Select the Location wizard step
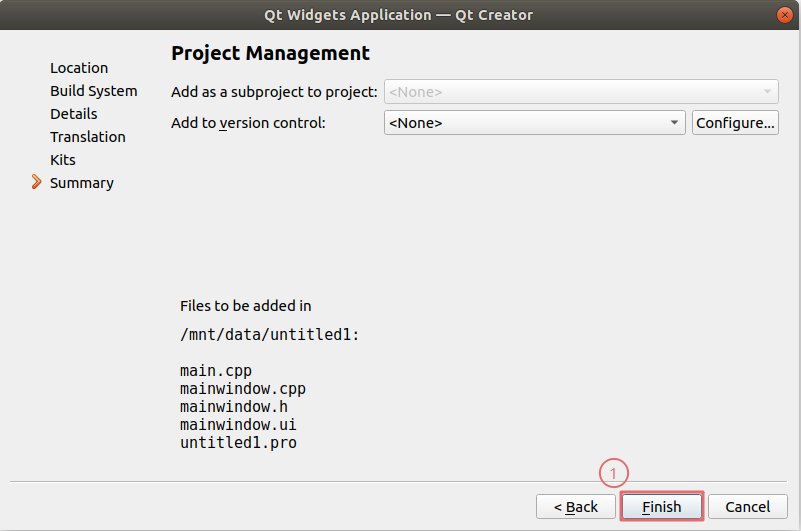This screenshot has height=531, width=801. (79, 68)
